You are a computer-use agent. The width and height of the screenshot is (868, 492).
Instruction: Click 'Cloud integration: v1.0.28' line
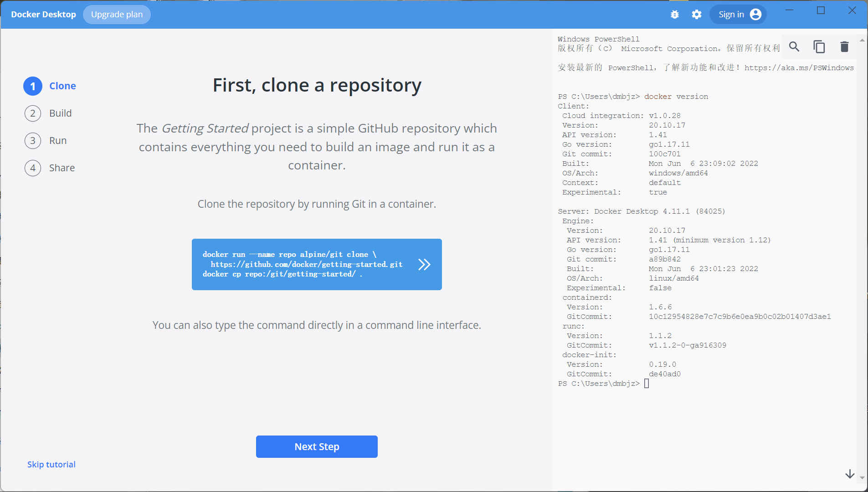[x=621, y=116]
